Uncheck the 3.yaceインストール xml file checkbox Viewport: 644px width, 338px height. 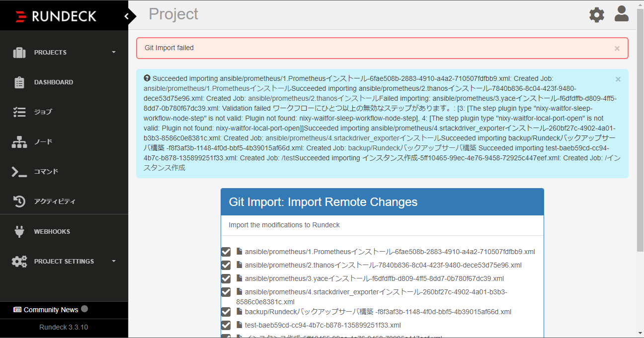pyautogui.click(x=226, y=279)
